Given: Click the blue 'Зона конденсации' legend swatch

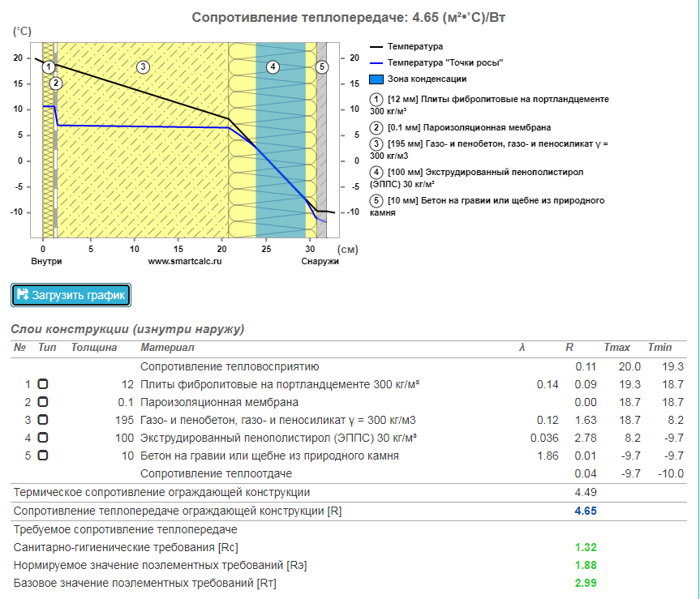Looking at the screenshot, I should point(376,79).
